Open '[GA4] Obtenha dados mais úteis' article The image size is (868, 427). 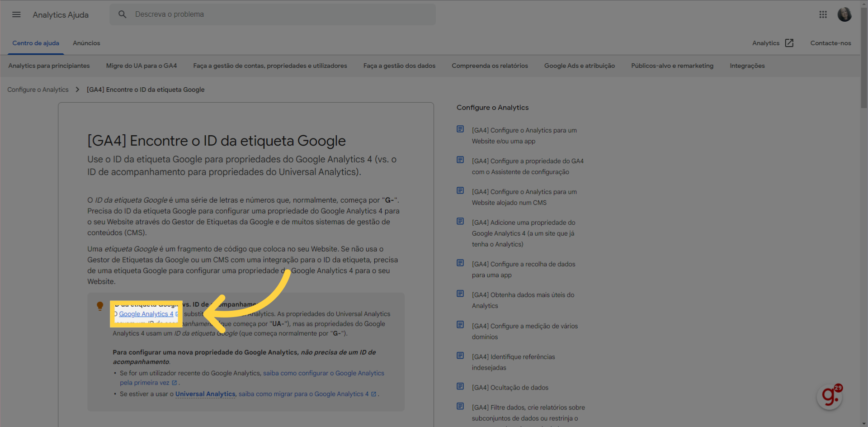pos(523,300)
